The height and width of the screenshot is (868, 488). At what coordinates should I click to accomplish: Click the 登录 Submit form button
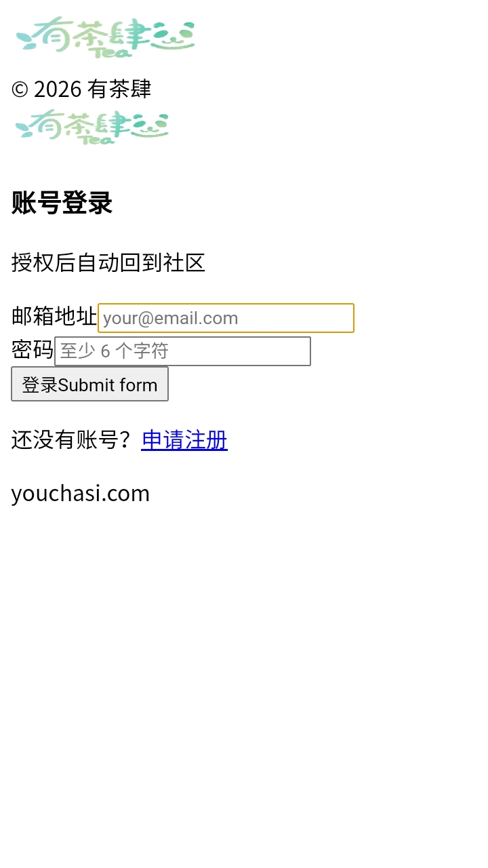click(x=89, y=384)
